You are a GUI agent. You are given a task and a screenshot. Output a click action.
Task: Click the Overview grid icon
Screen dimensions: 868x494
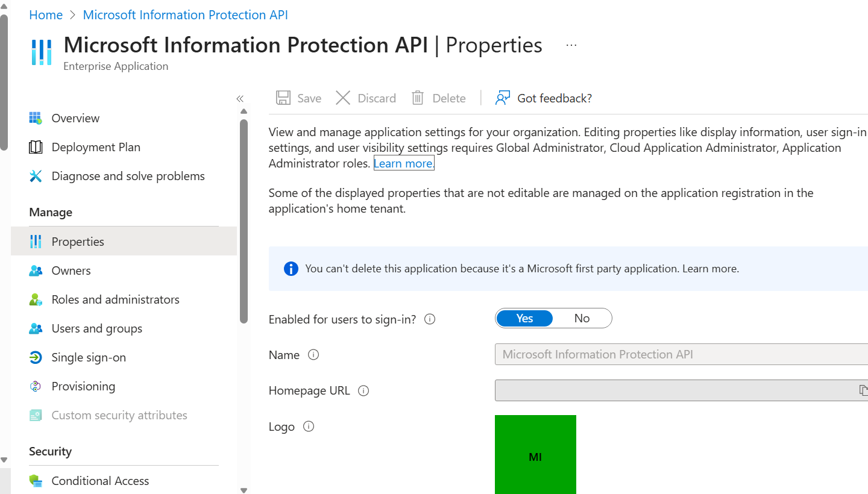[x=36, y=118]
